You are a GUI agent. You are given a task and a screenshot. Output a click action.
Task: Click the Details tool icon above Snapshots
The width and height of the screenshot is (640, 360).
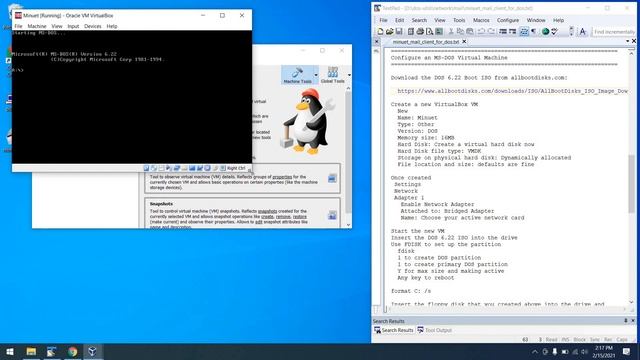332,178
